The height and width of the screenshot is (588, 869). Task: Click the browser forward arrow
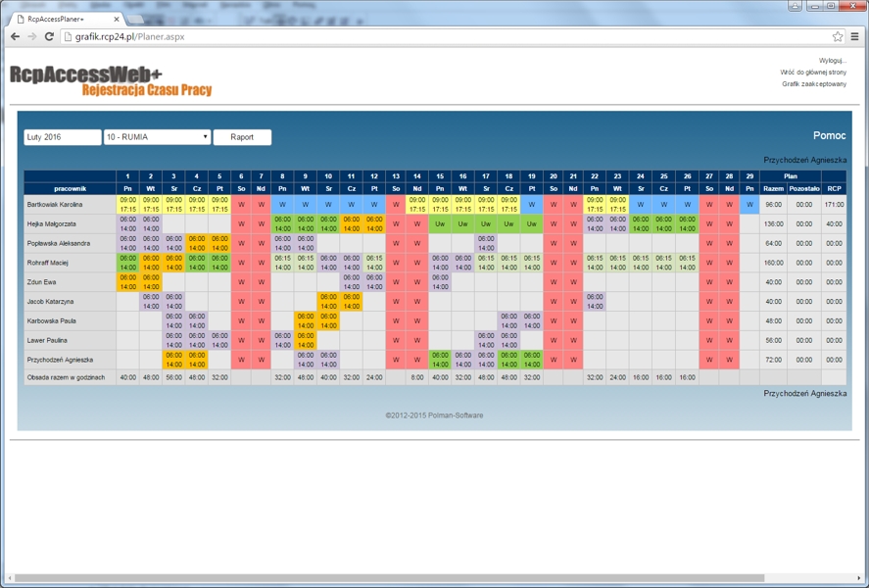click(x=31, y=36)
